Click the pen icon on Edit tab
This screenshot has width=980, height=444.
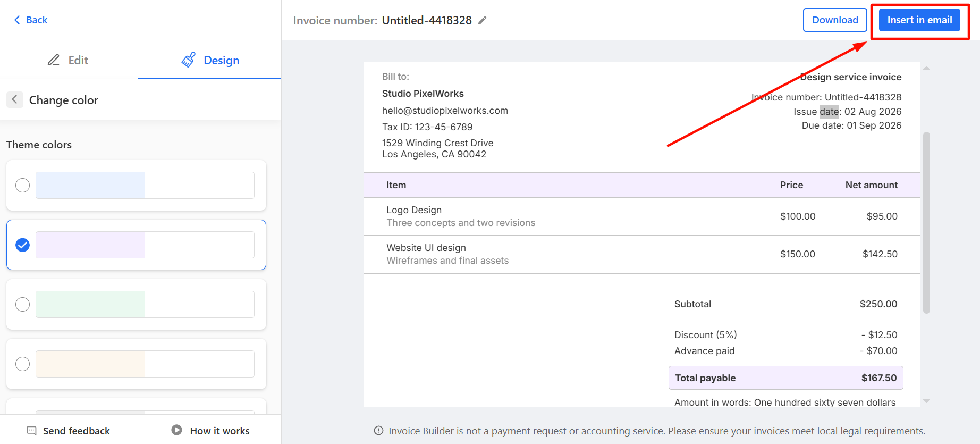pyautogui.click(x=54, y=60)
